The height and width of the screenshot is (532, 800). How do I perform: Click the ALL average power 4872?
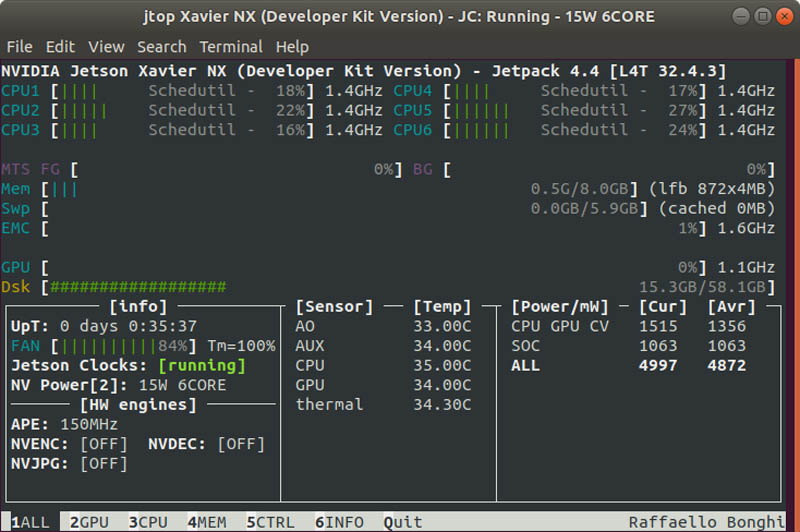click(727, 366)
